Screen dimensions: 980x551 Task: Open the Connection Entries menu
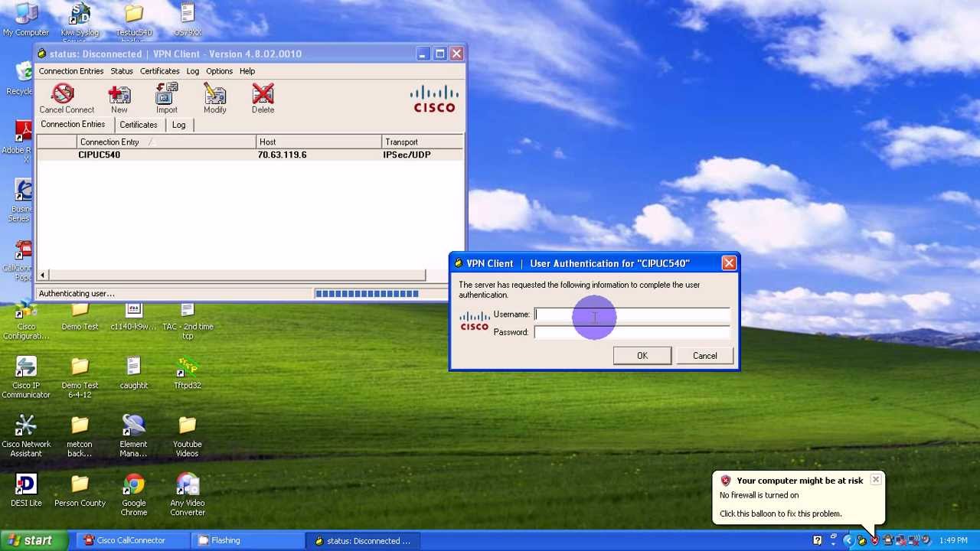click(71, 71)
